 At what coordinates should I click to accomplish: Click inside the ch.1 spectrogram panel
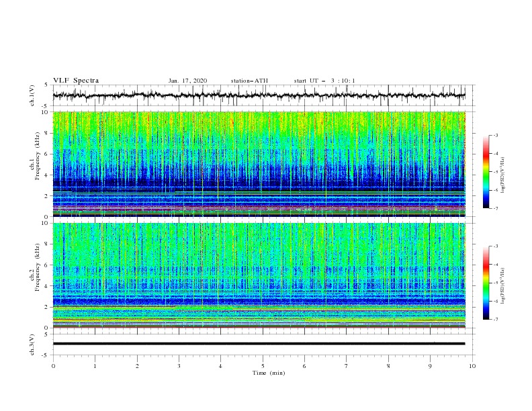(259, 164)
